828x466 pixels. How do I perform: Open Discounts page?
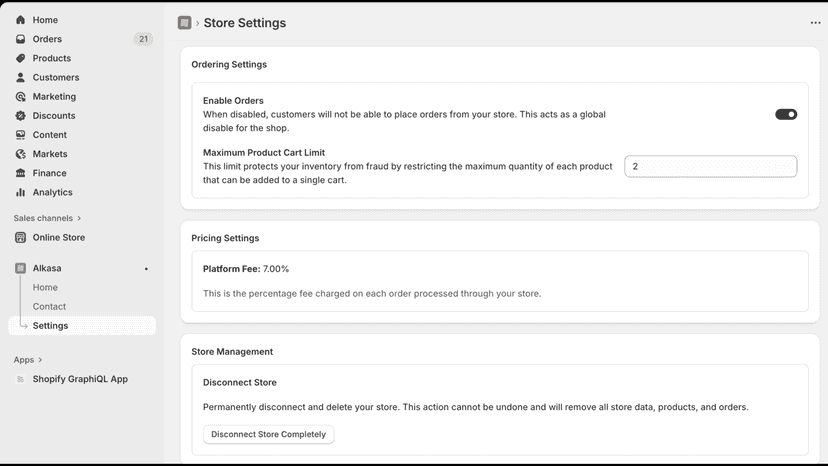pyautogui.click(x=54, y=116)
